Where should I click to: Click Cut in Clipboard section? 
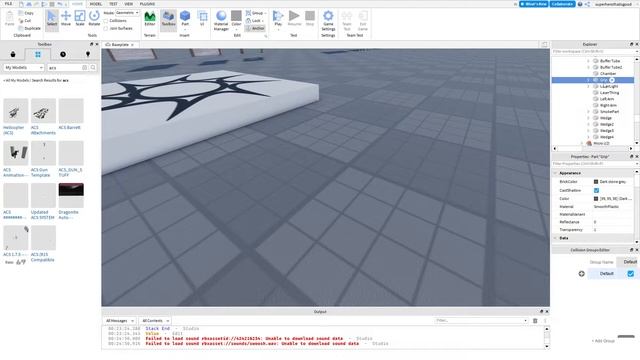(25, 20)
